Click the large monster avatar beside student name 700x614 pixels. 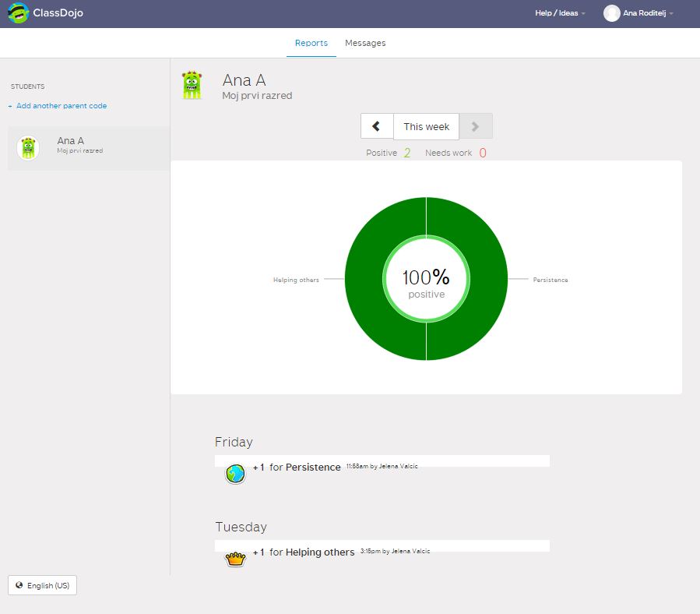click(x=192, y=85)
